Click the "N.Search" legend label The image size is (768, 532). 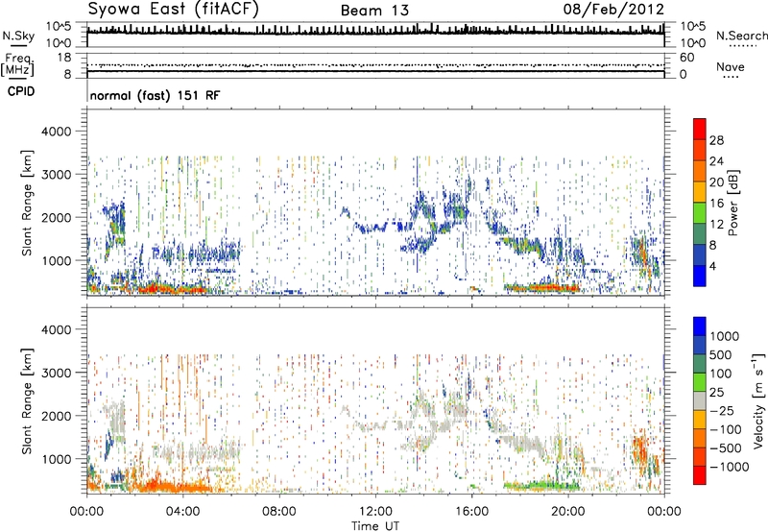pos(741,36)
